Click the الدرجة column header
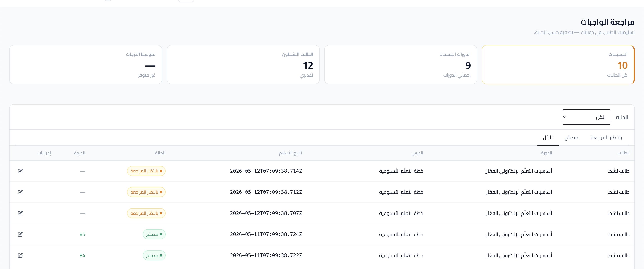The height and width of the screenshot is (269, 644). 80,153
